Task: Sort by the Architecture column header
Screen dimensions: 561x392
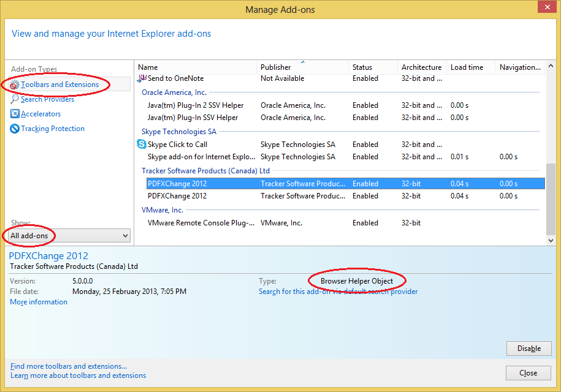Action: coord(422,67)
